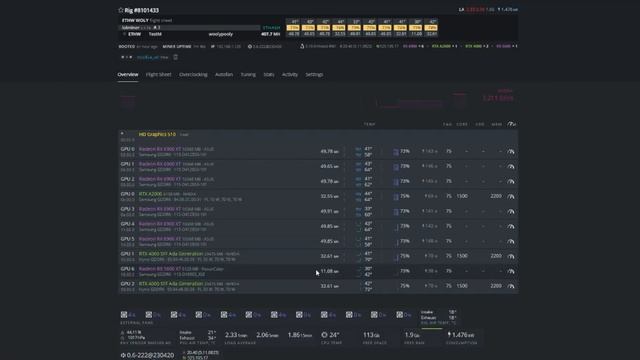Open the Flight Sheet tab
Screen dimensions: 640x360
[x=158, y=74]
